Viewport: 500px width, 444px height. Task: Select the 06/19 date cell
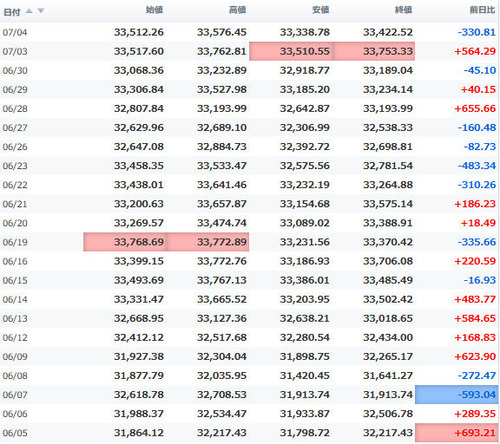tap(15, 242)
